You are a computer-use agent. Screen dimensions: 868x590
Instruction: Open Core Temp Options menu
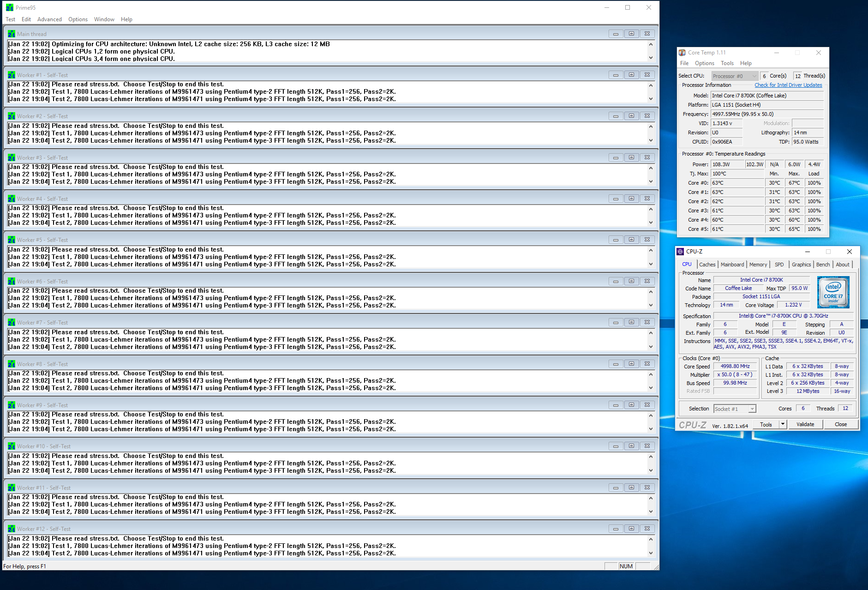[705, 63]
